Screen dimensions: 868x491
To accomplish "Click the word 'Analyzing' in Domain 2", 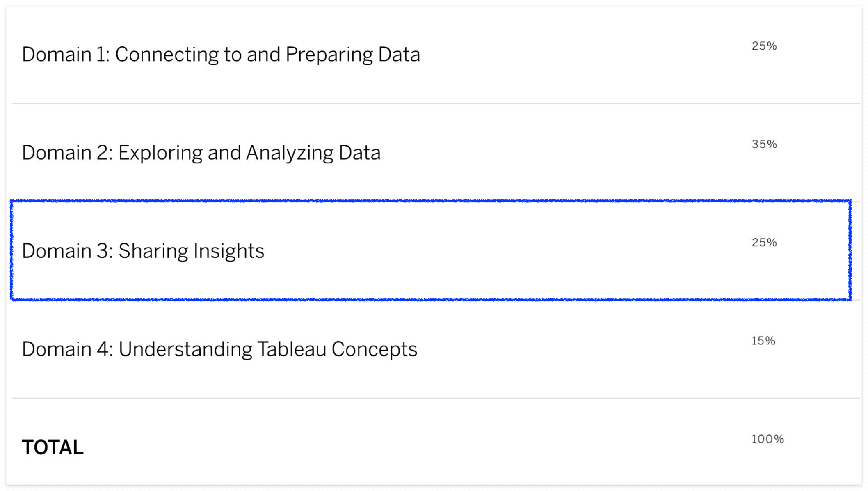I will click(x=290, y=154).
